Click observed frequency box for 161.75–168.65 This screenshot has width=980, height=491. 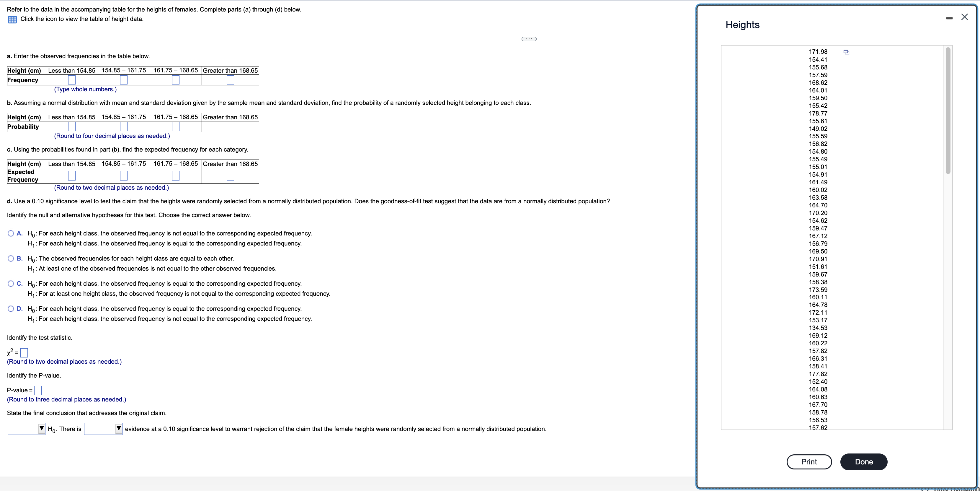[x=175, y=79]
